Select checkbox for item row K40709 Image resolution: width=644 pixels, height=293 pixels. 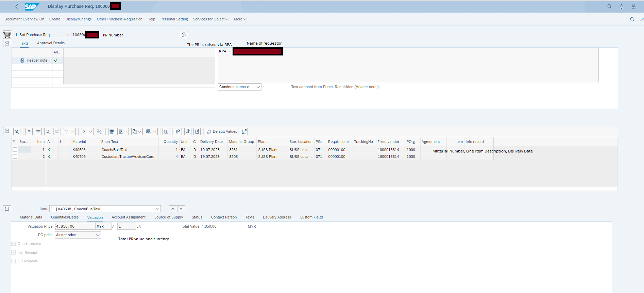tap(15, 157)
